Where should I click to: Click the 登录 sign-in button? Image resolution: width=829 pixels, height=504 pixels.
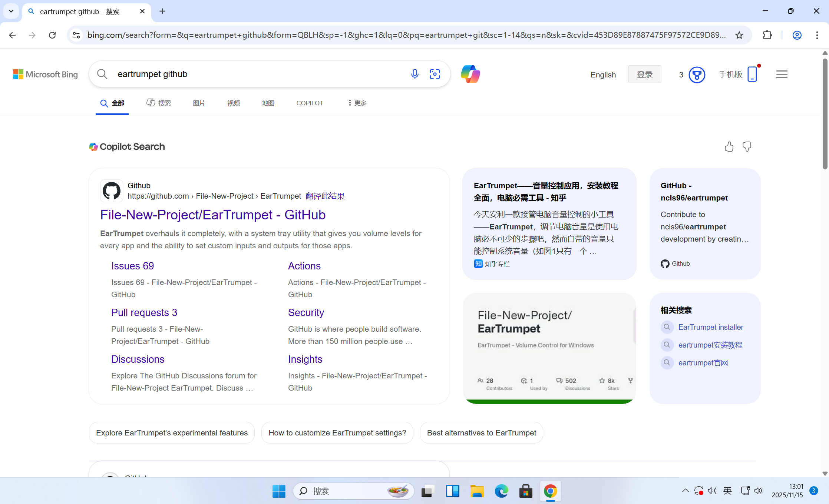pos(644,74)
